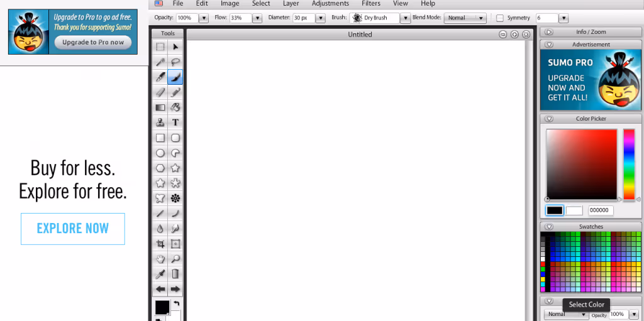
Task: Select the Polygon shape tool
Action: click(x=160, y=168)
